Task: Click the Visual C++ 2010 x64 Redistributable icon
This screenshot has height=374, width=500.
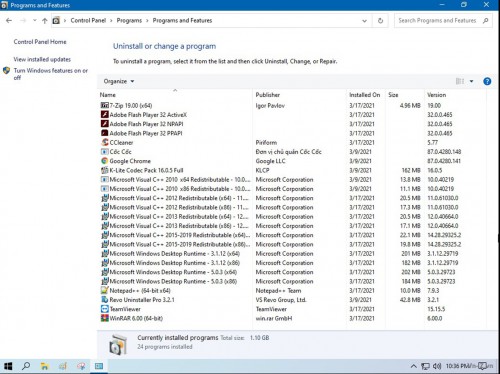Action: point(105,179)
